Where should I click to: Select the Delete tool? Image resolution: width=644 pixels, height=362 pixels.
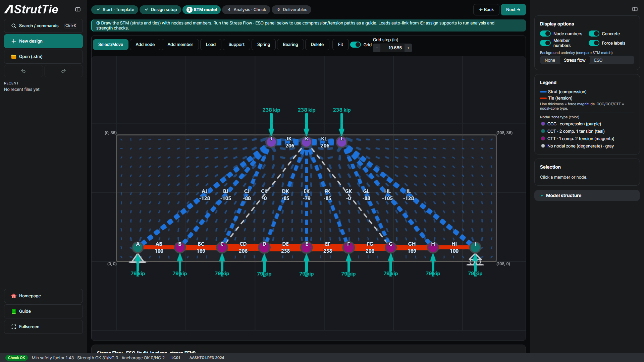pos(317,45)
